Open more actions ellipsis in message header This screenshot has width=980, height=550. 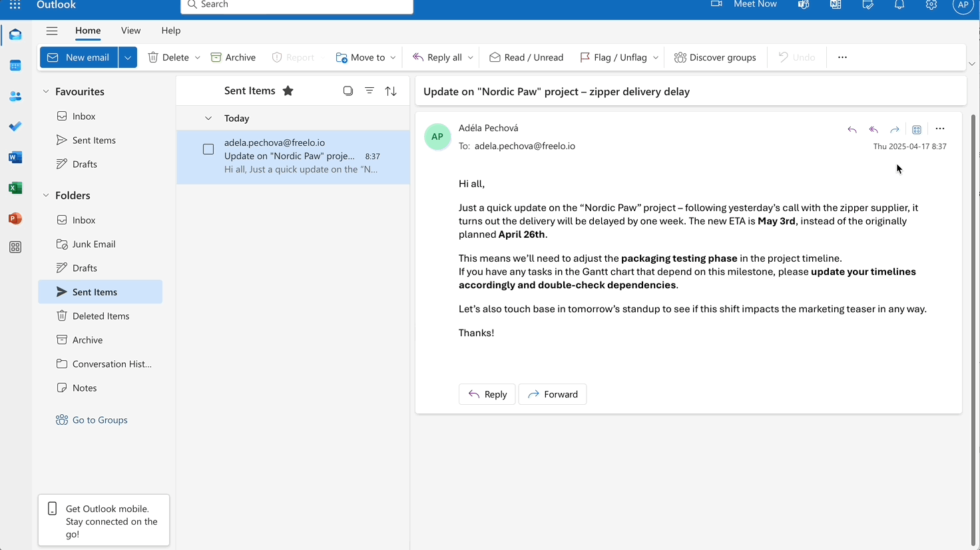[940, 129]
